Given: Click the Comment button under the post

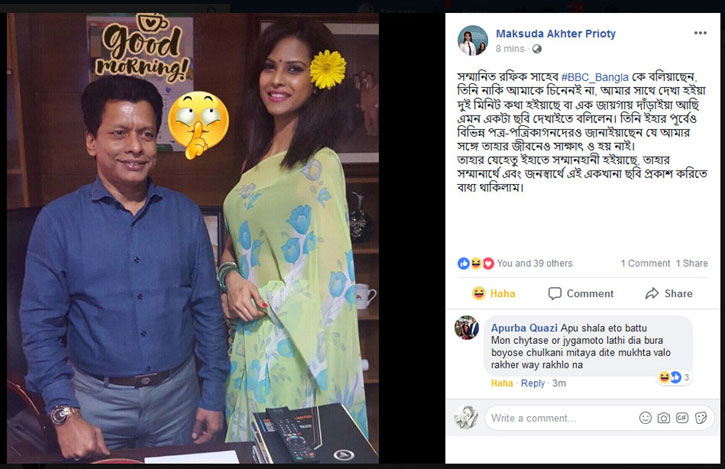Looking at the screenshot, I should pyautogui.click(x=581, y=293).
